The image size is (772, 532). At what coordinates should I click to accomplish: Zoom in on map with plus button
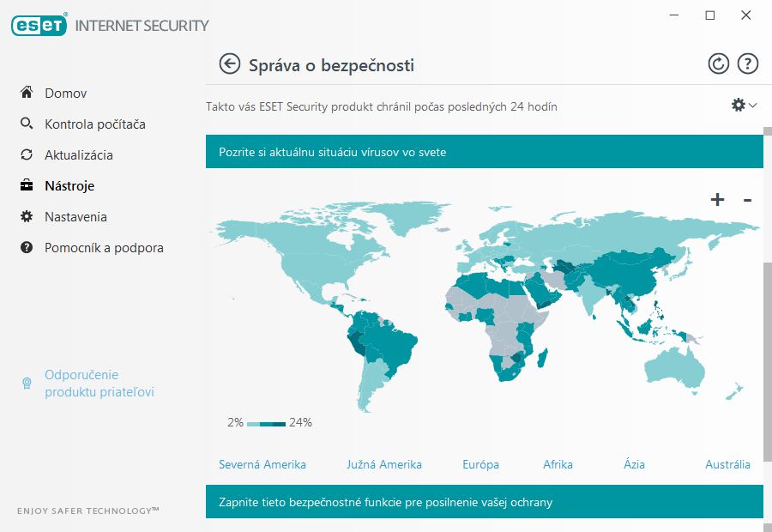[717, 199]
